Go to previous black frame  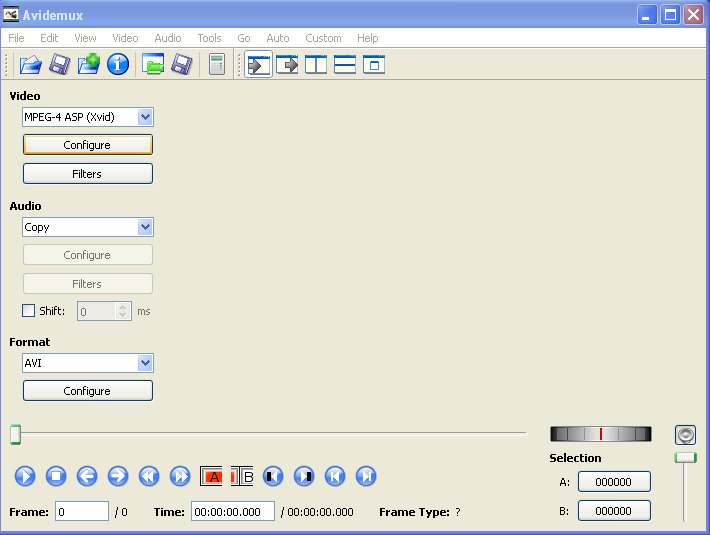(273, 476)
